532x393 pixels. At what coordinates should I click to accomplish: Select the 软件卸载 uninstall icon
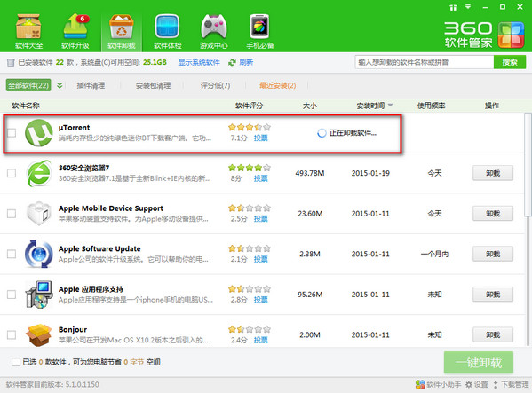tap(122, 31)
